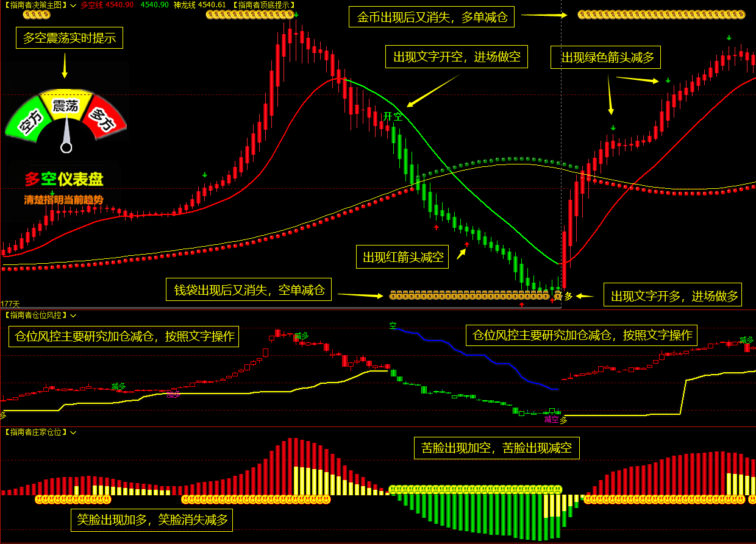Click the green 开空 signal text on chart

tap(393, 116)
